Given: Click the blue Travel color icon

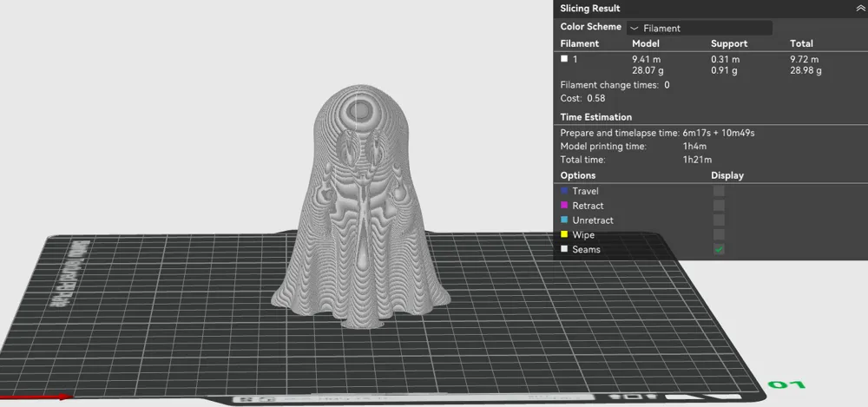Looking at the screenshot, I should [564, 191].
